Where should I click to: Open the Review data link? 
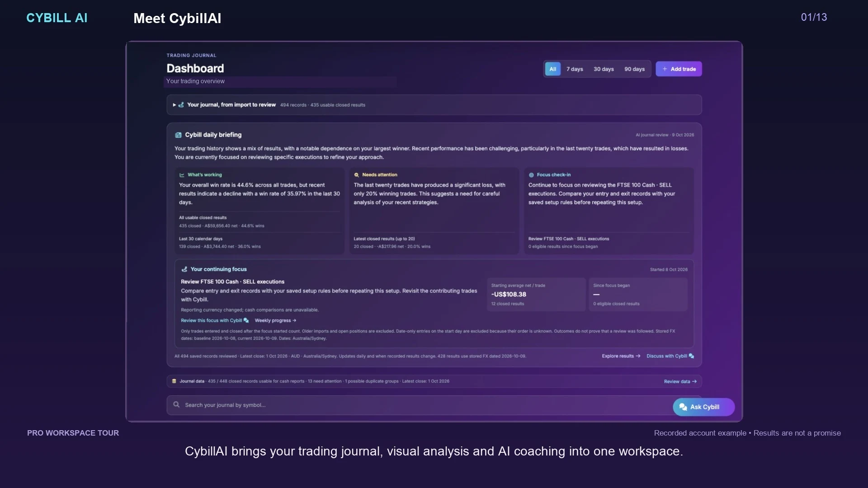[680, 382]
